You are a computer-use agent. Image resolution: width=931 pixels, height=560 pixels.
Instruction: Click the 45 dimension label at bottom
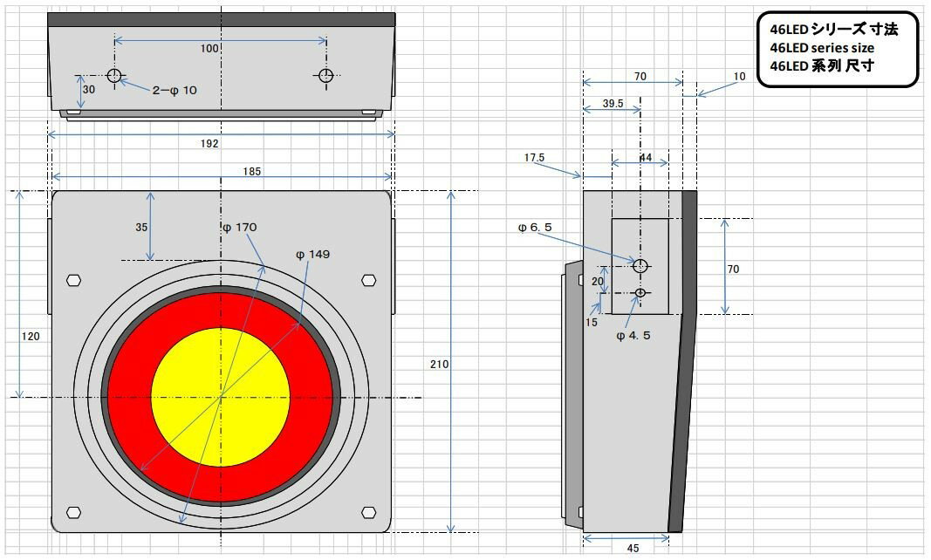click(633, 549)
